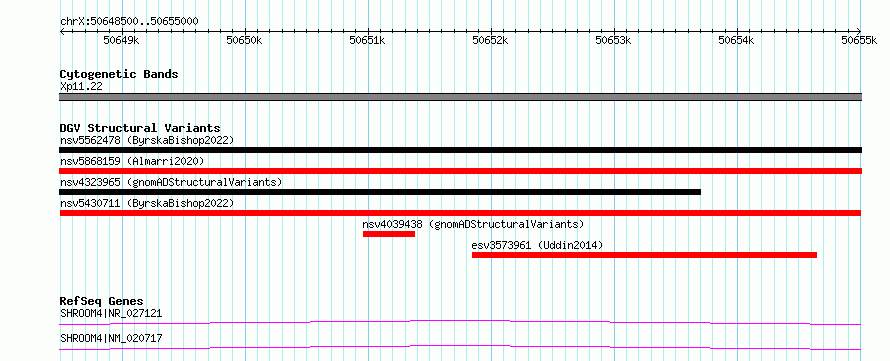Open the SHROOM4|NR_027121 gene label
This screenshot has width=890, height=361.
pyautogui.click(x=111, y=313)
